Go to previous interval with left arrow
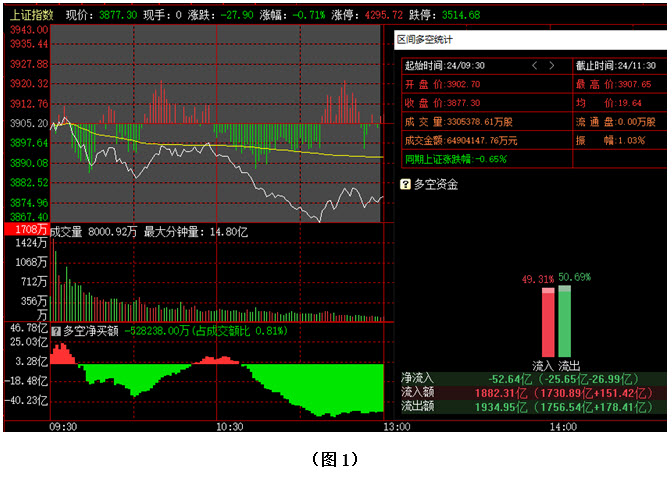Viewport: 672px width, 484px height. pyautogui.click(x=534, y=66)
